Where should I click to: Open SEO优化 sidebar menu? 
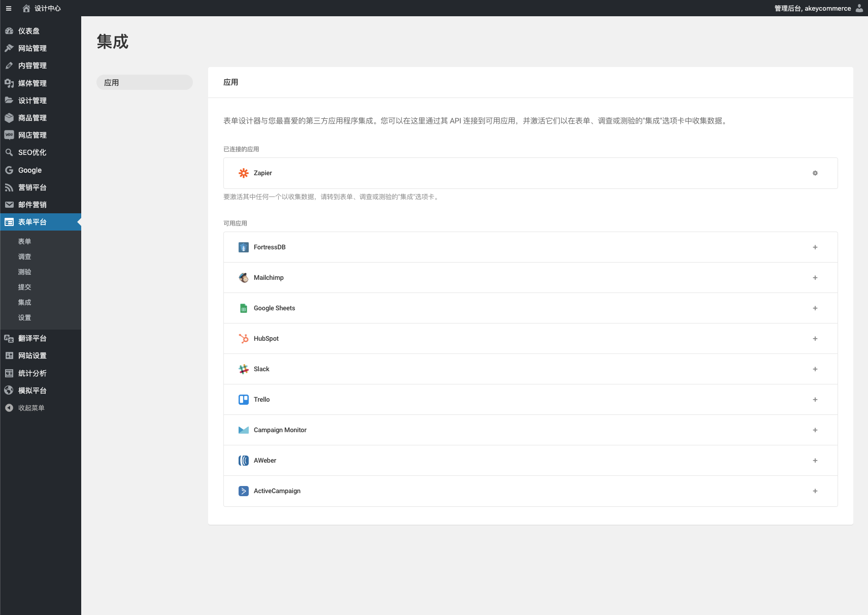point(41,152)
